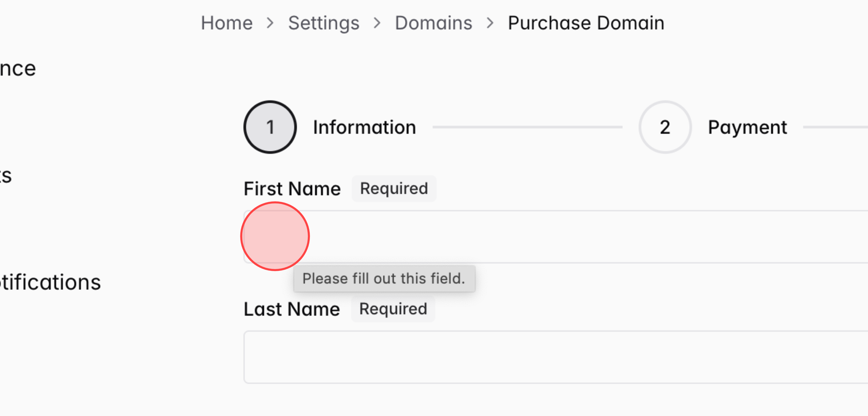The width and height of the screenshot is (868, 416).
Task: Click step 1 Information circle
Action: [x=270, y=127]
